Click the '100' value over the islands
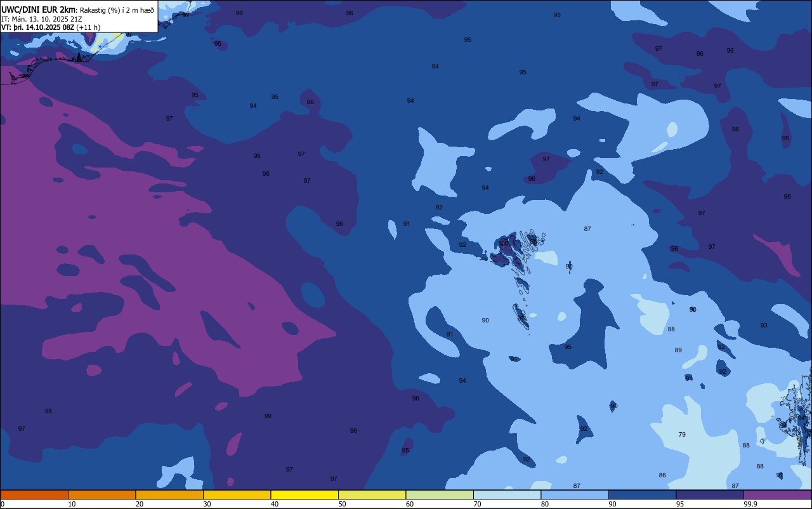This screenshot has height=509, width=812. tap(503, 244)
